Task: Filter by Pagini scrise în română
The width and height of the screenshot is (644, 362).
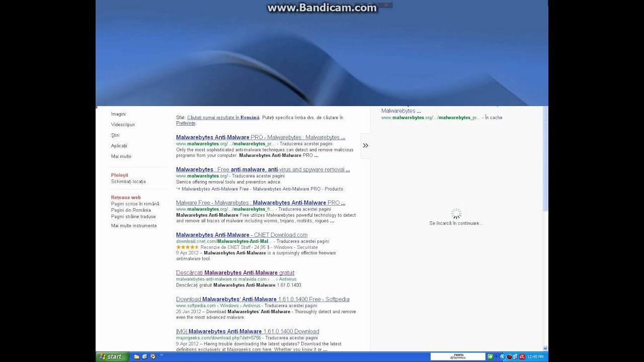Action: click(x=135, y=204)
